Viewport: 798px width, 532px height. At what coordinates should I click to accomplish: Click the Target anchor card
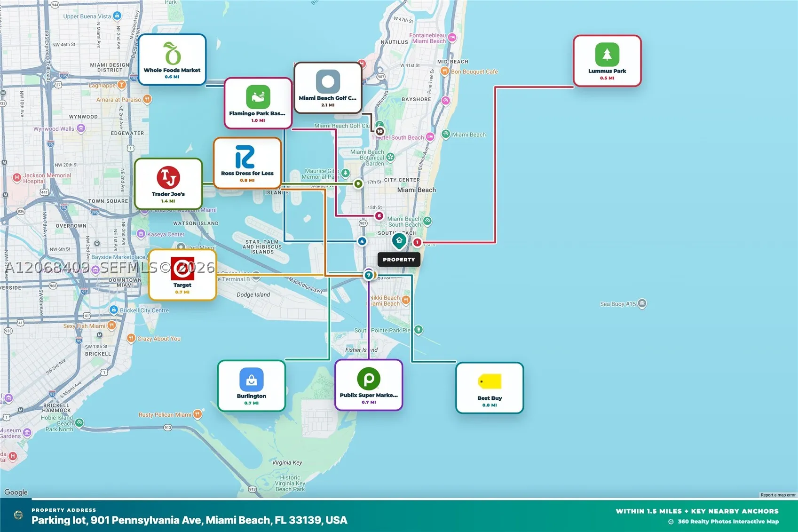(182, 275)
